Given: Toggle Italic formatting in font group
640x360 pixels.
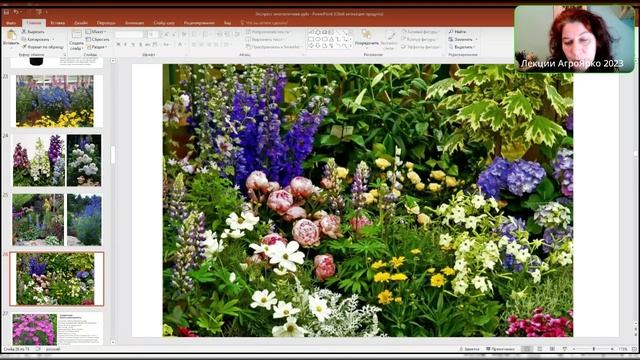Looking at the screenshot, I should point(125,44).
